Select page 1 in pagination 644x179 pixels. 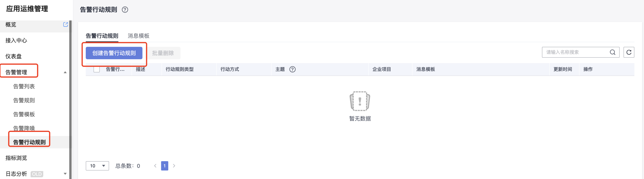pos(164,166)
